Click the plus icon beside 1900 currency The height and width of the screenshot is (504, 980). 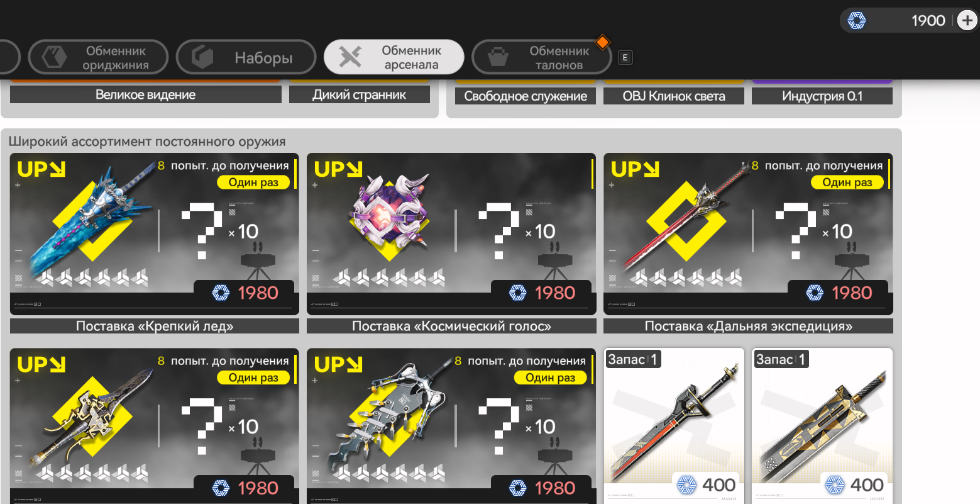tap(967, 21)
